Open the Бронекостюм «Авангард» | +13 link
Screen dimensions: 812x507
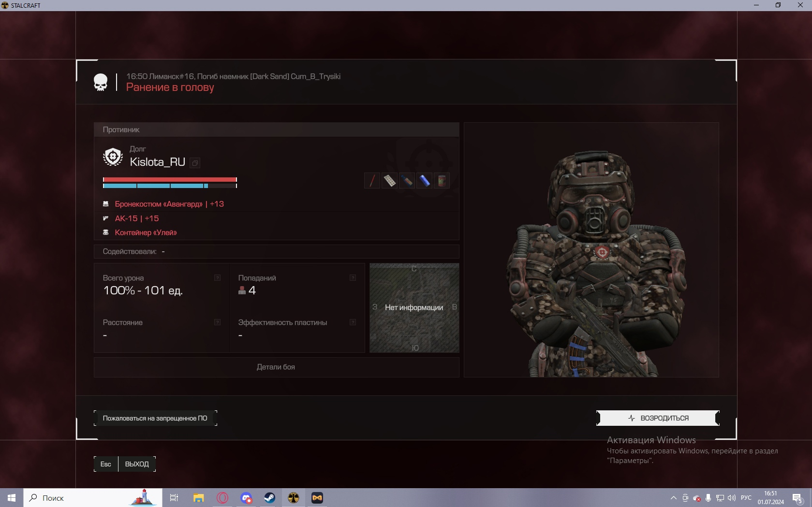pyautogui.click(x=169, y=204)
